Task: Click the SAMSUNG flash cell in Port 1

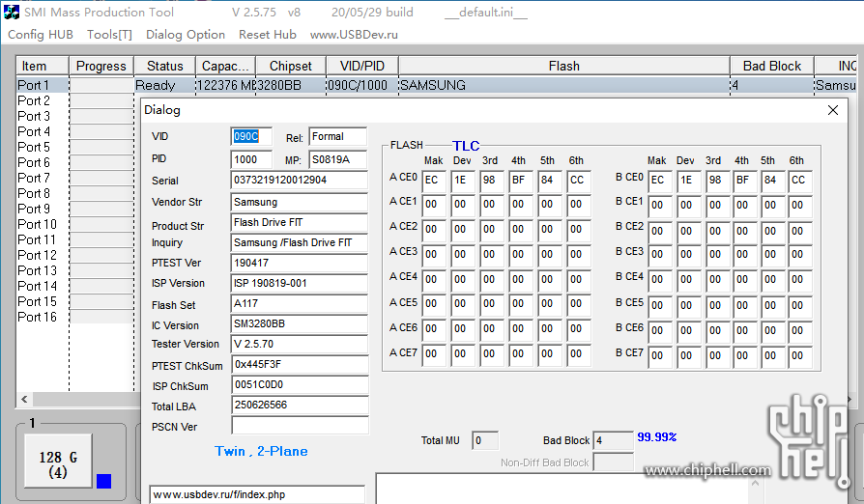Action: pyautogui.click(x=564, y=85)
